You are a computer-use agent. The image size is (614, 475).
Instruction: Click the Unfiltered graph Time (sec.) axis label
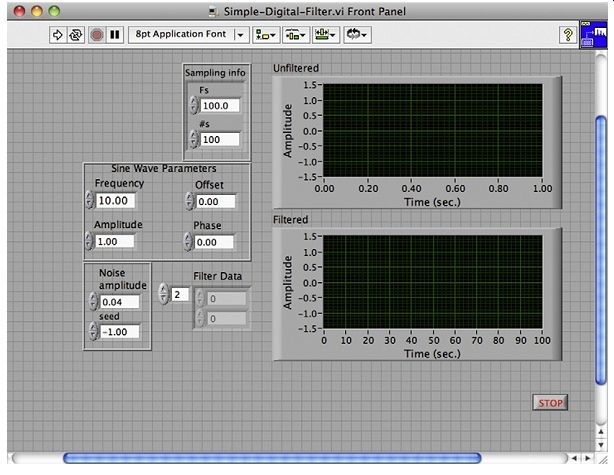point(432,202)
